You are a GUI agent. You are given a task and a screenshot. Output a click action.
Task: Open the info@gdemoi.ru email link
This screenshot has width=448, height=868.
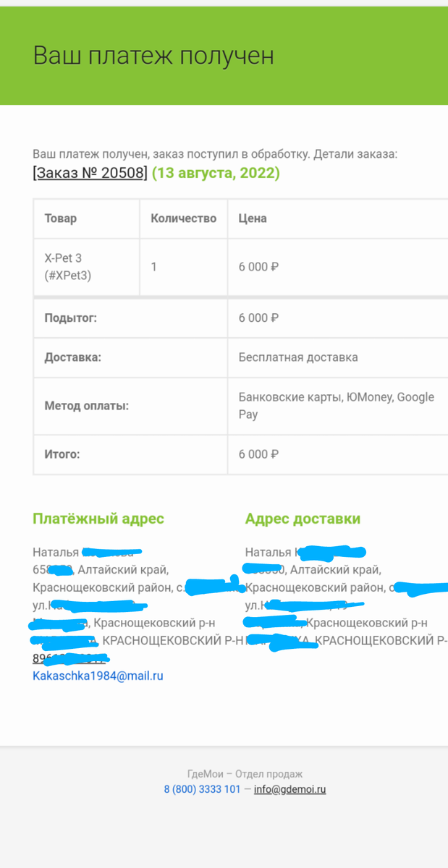coord(289,789)
